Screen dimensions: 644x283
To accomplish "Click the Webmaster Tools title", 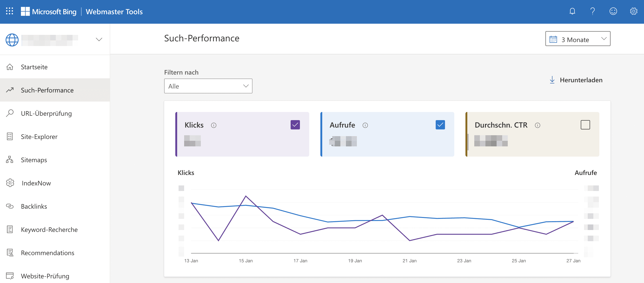I will point(114,11).
